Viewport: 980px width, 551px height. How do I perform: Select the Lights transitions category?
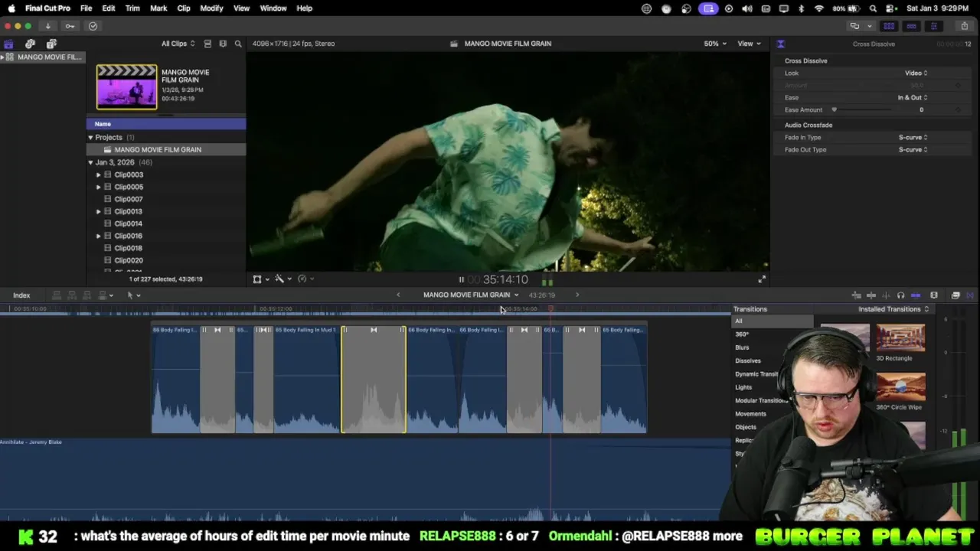coord(743,387)
